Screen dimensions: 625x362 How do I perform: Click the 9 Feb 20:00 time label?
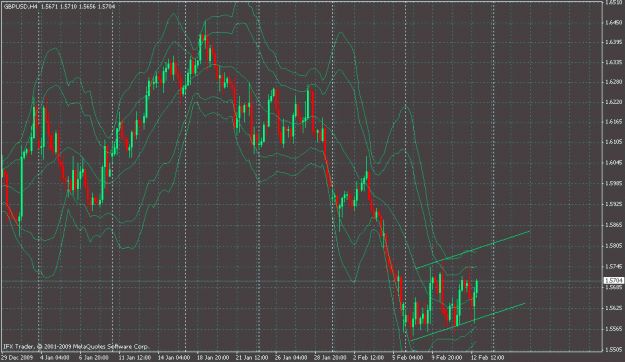click(447, 357)
